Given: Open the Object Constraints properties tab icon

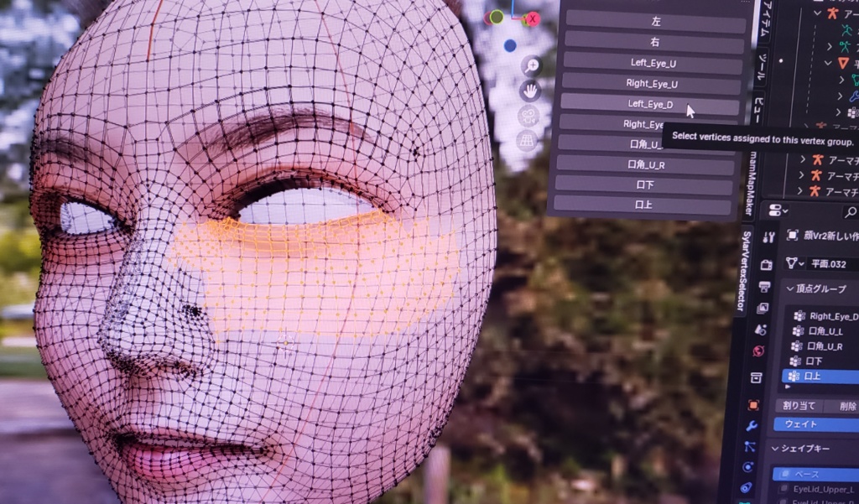Looking at the screenshot, I should [x=746, y=487].
